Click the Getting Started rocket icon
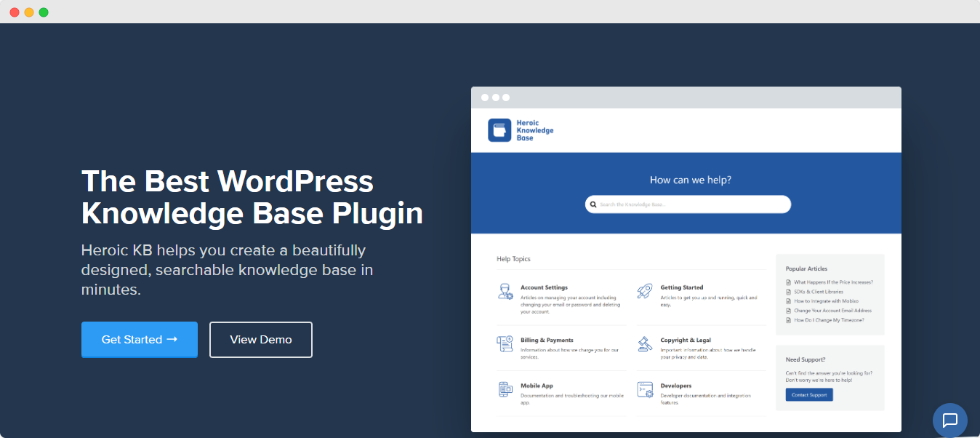 pos(645,292)
